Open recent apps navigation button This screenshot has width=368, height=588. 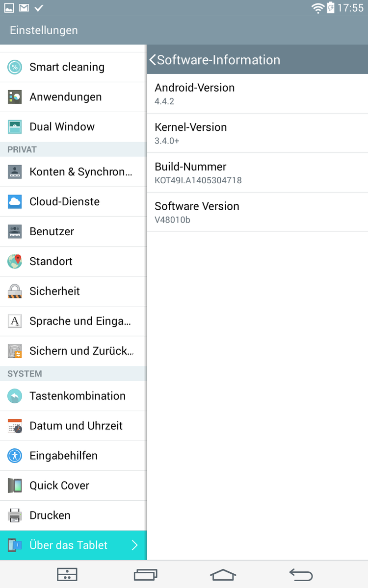[146, 574]
